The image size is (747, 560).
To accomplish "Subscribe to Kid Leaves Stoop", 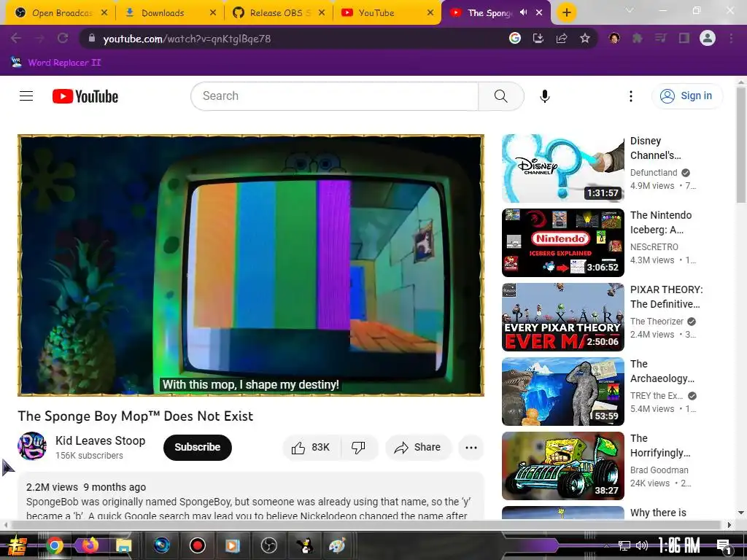I will click(x=197, y=447).
